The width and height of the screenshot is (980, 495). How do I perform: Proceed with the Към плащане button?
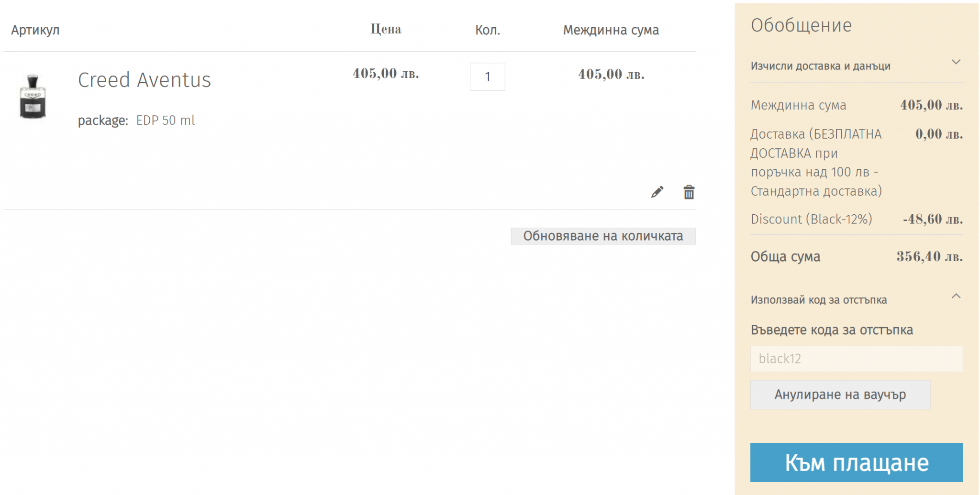click(856, 462)
